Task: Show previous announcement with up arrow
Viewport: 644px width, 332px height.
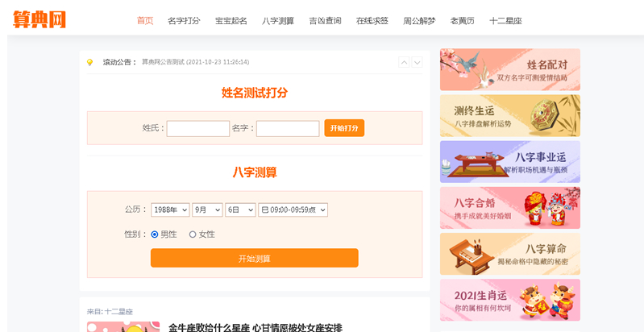Action: pyautogui.click(x=404, y=62)
